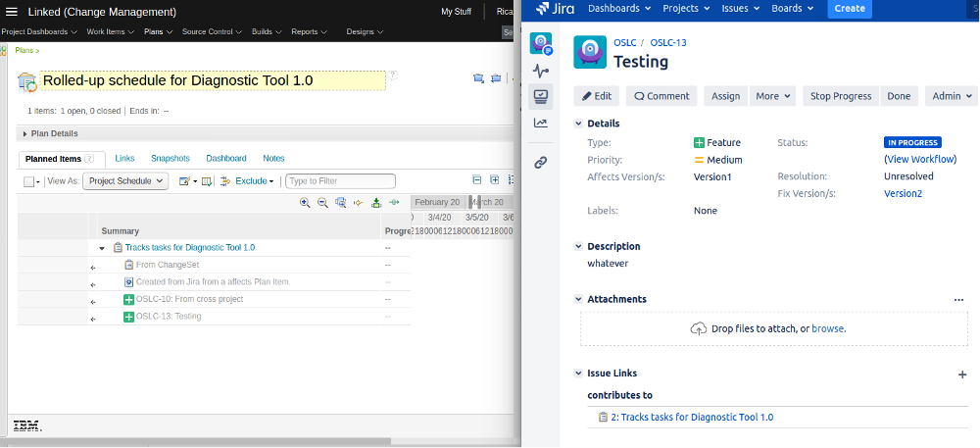Click the link chain icon in Jira sidebar
The width and height of the screenshot is (980, 448).
(x=541, y=163)
